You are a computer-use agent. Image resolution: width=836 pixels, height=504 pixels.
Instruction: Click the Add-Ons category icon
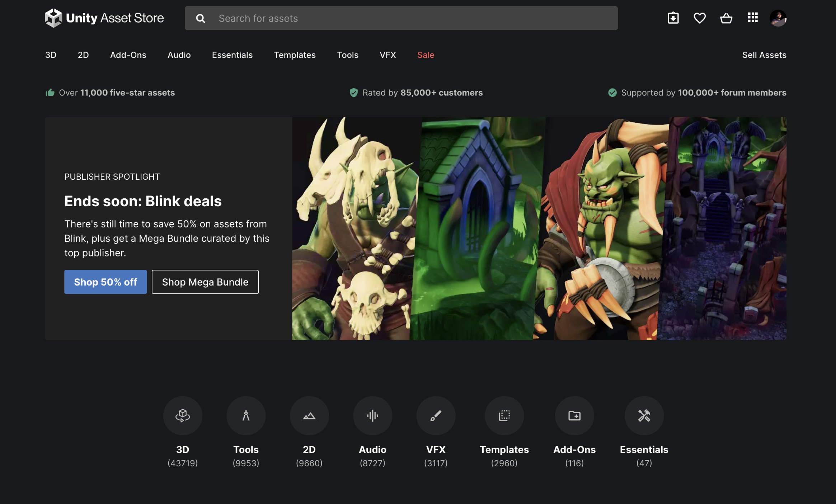[574, 416]
